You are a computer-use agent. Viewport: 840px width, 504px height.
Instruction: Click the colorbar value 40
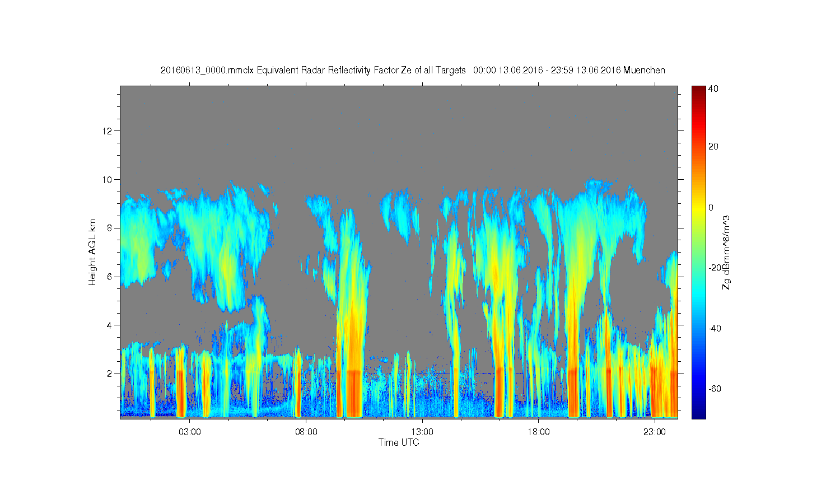713,88
